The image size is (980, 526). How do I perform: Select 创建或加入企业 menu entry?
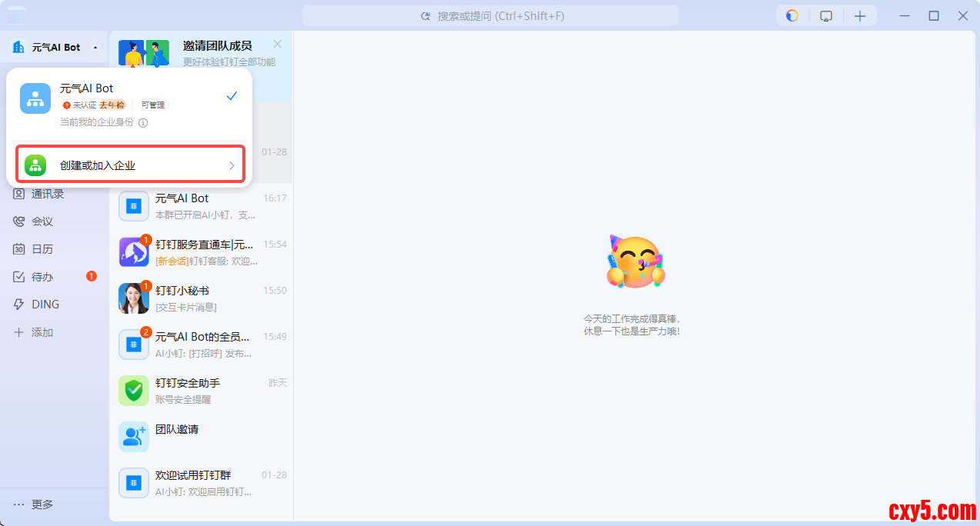tap(130, 165)
